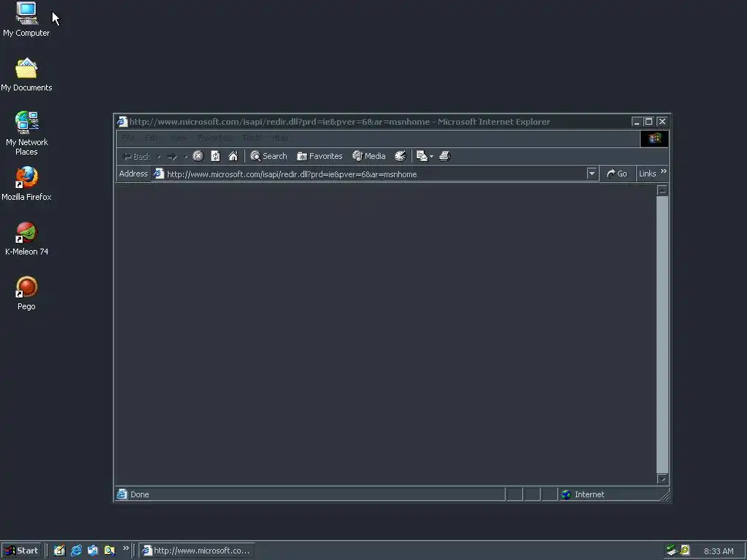Launch Internet Explorer from quick launch
Image resolution: width=747 pixels, height=560 pixels.
pyautogui.click(x=76, y=551)
